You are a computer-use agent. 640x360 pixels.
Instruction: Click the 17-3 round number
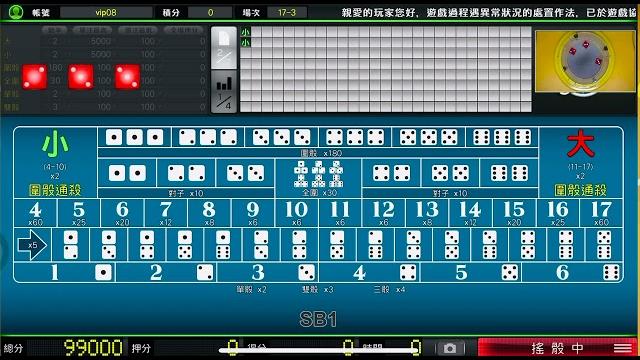pos(287,12)
